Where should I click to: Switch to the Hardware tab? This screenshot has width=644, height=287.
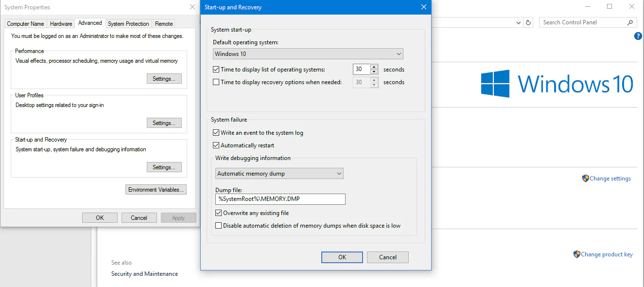[61, 23]
